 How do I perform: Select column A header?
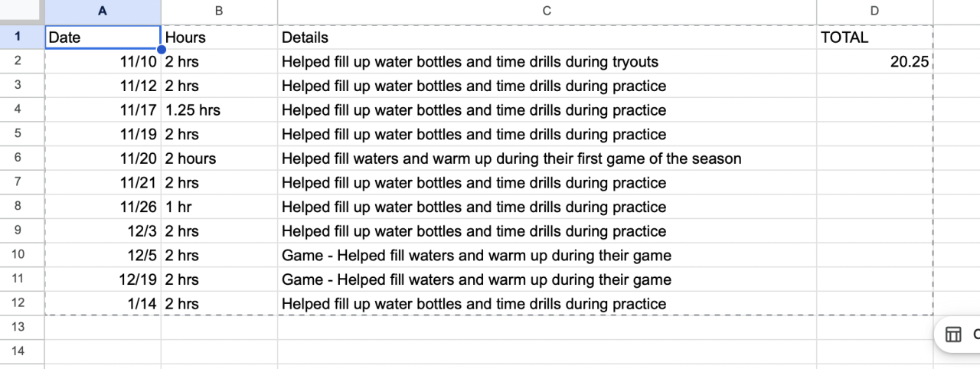point(103,11)
